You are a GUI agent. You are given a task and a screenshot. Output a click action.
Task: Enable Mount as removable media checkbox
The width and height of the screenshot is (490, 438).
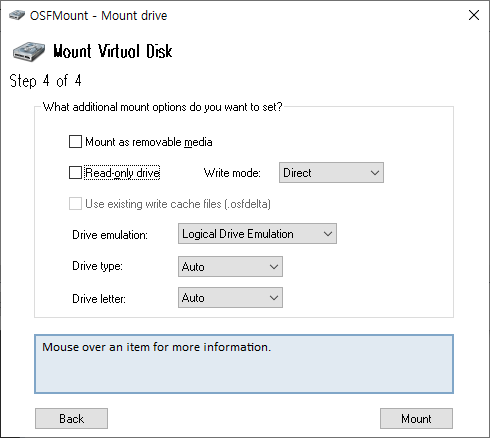click(x=75, y=141)
